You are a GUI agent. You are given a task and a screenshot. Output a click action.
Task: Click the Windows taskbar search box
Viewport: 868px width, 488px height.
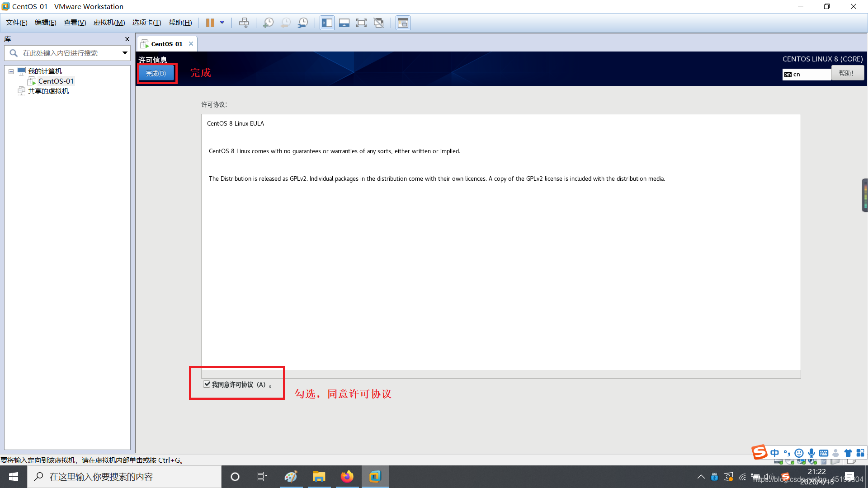pyautogui.click(x=124, y=477)
